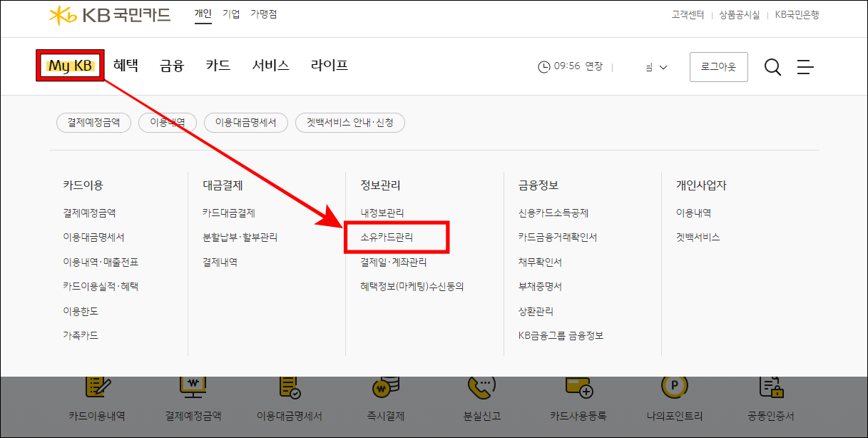Open the 라이프 menu
Image resolution: width=868 pixels, height=438 pixels.
329,64
